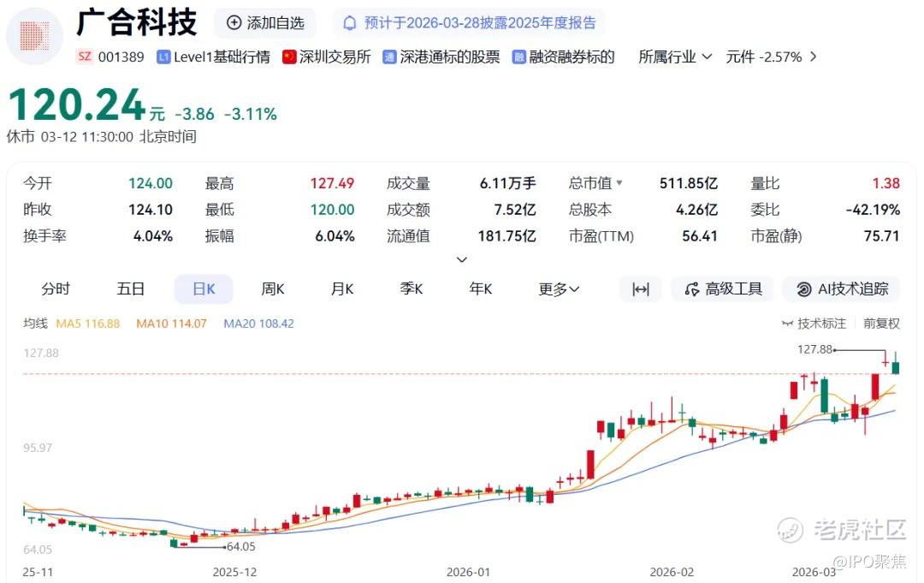Click the 广合科技 company logo

click(35, 36)
